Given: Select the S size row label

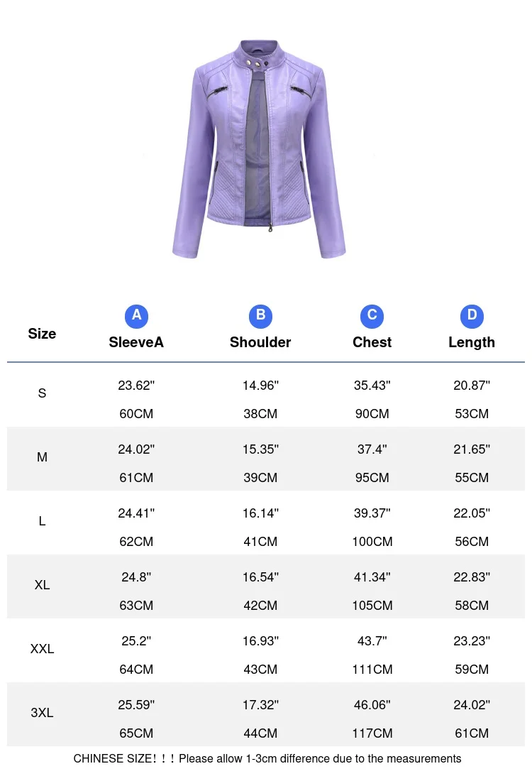Looking at the screenshot, I should click(42, 393).
